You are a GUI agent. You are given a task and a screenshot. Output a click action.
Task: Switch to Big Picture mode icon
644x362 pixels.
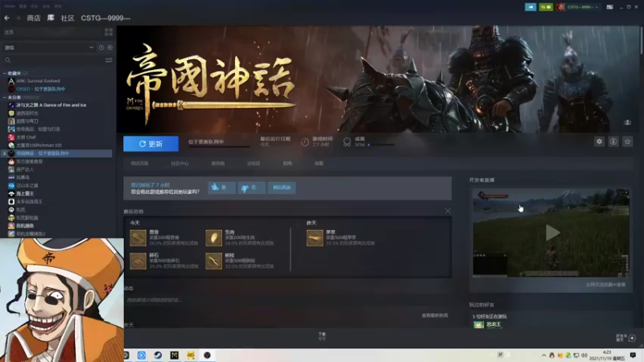click(610, 7)
